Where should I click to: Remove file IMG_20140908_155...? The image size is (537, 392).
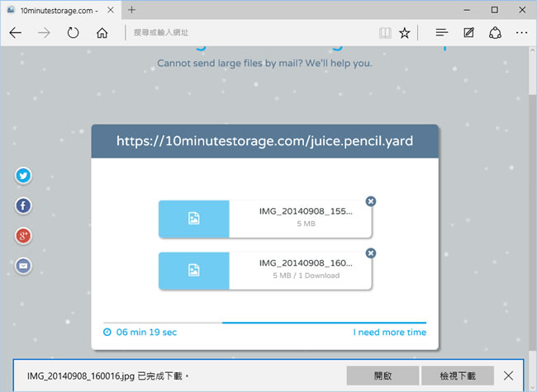pyautogui.click(x=371, y=201)
